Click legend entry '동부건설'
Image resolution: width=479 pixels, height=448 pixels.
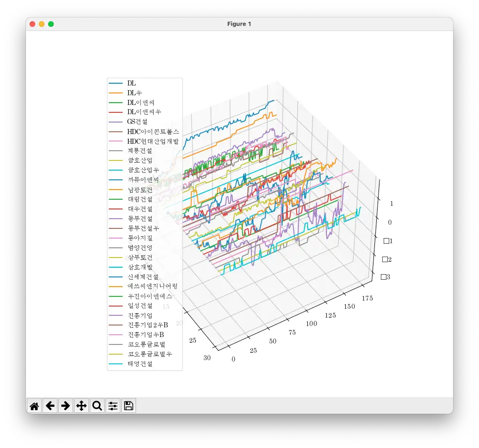[x=140, y=219]
